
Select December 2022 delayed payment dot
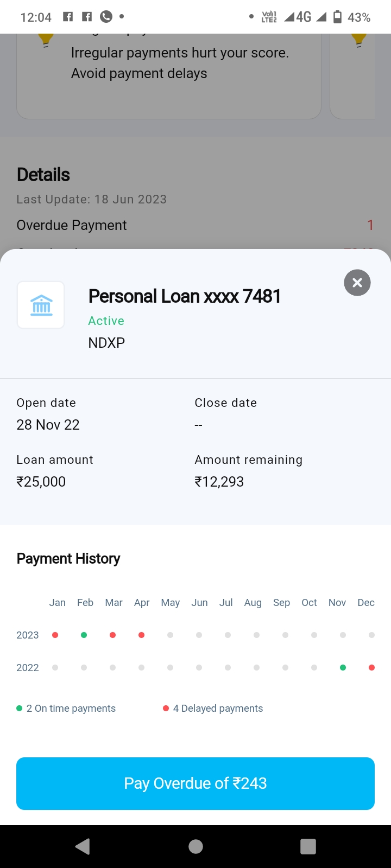pos(371,667)
